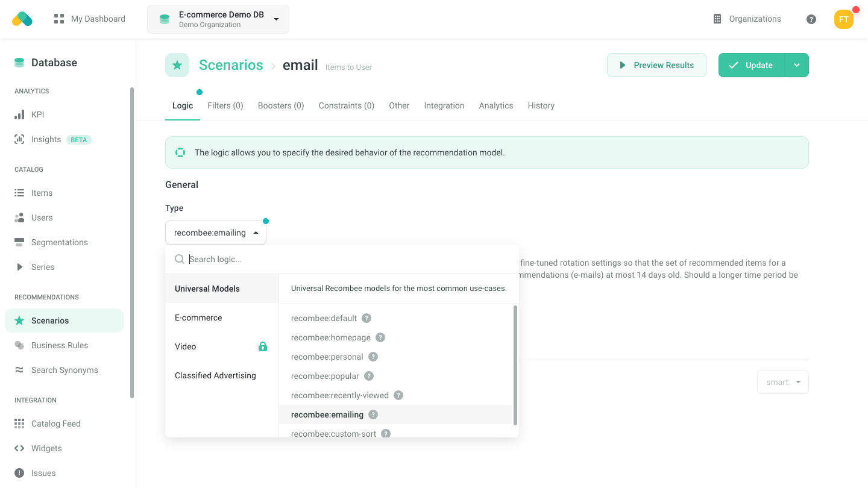
Task: Click the help question mark icon in header
Action: (x=811, y=19)
